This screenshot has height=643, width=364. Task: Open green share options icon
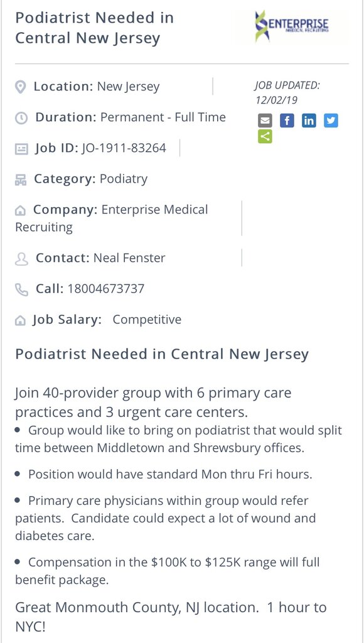point(265,136)
